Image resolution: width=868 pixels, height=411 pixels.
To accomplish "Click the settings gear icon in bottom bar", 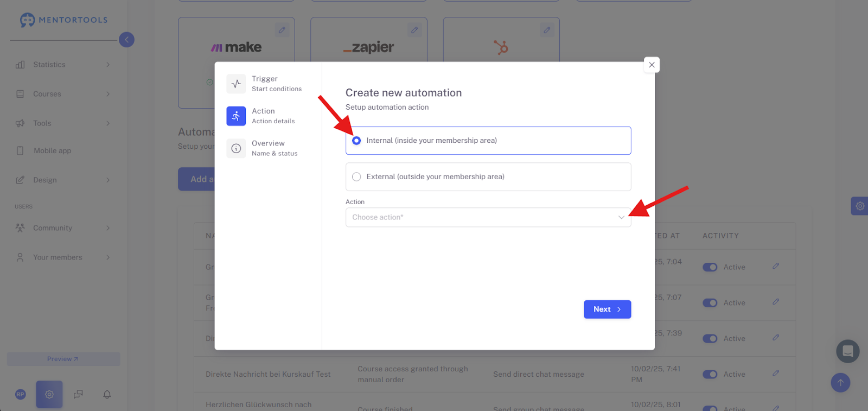I will 49,394.
